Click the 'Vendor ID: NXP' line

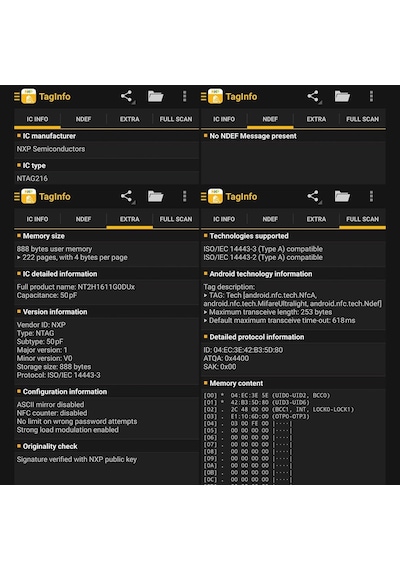[41, 325]
